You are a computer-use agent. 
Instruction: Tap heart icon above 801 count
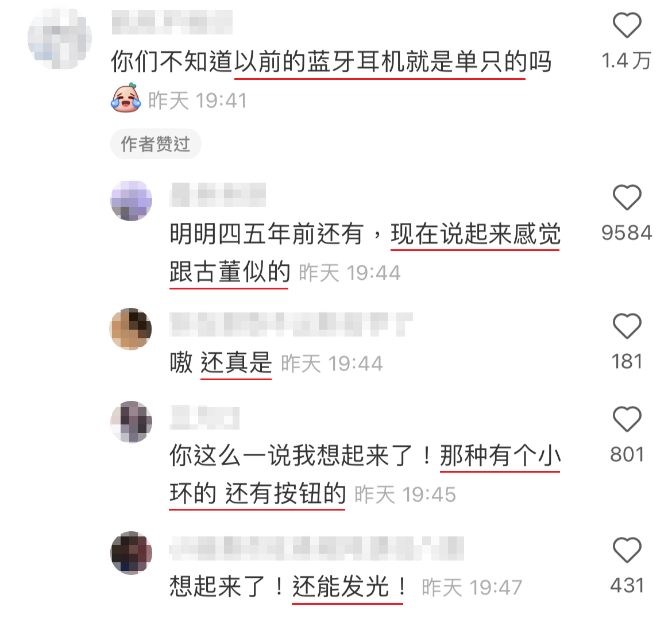coord(627,419)
